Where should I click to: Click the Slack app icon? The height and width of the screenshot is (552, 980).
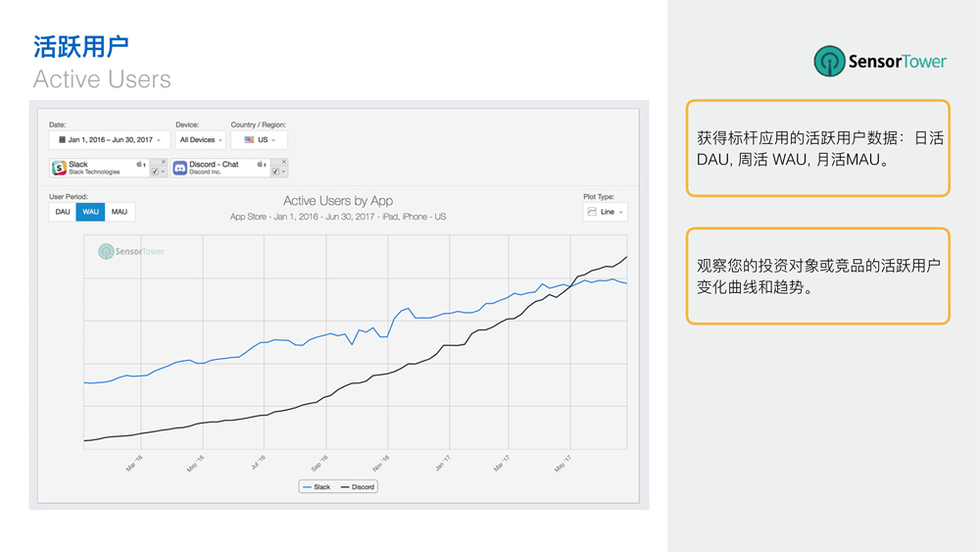coord(59,168)
